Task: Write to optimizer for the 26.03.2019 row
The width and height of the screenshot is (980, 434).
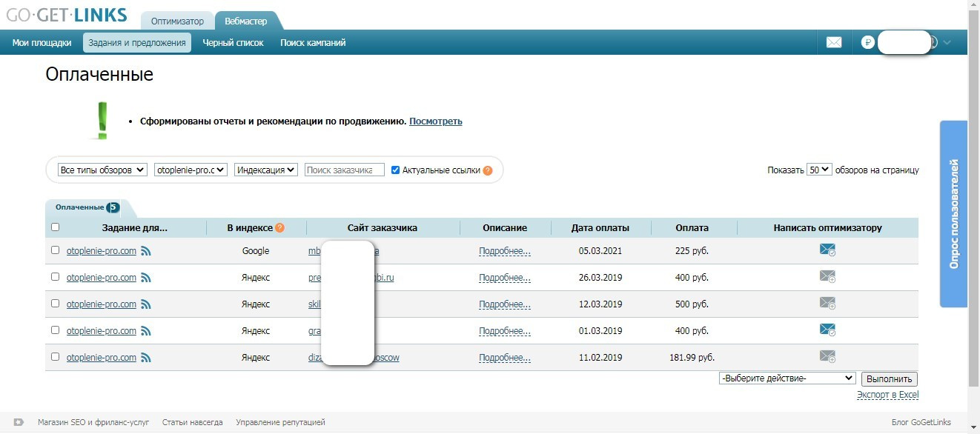Action: pyautogui.click(x=827, y=277)
